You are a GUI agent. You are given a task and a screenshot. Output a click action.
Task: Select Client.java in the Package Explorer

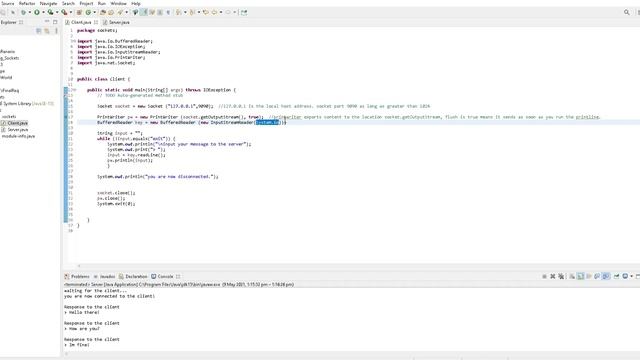tap(15, 123)
